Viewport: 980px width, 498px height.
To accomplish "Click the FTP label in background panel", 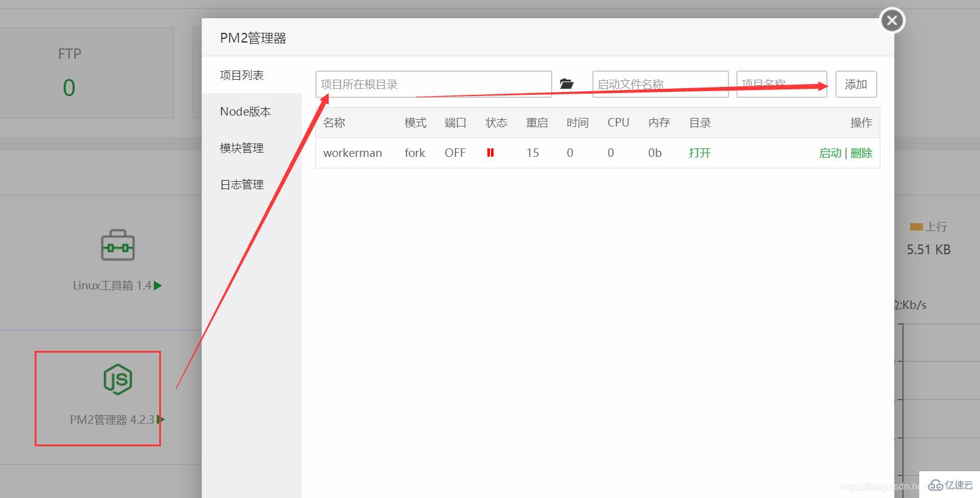I will tap(69, 54).
